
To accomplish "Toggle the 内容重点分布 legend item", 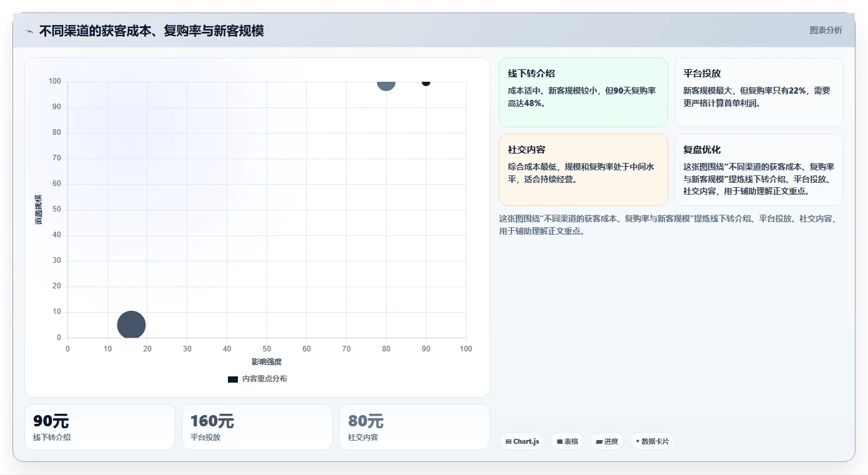I will coord(257,379).
